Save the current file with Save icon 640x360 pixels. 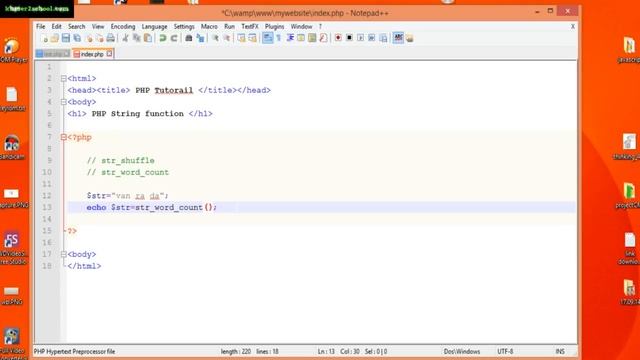click(x=66, y=38)
